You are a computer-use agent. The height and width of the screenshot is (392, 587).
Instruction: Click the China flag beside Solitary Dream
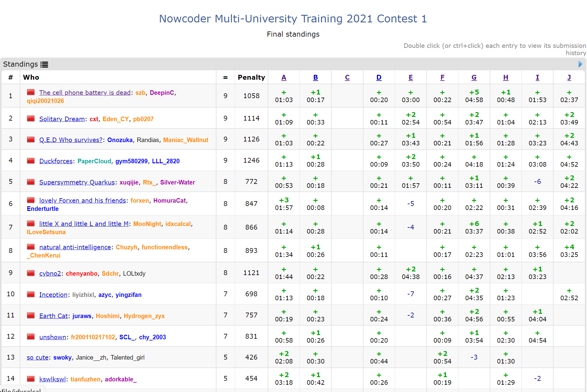click(31, 118)
